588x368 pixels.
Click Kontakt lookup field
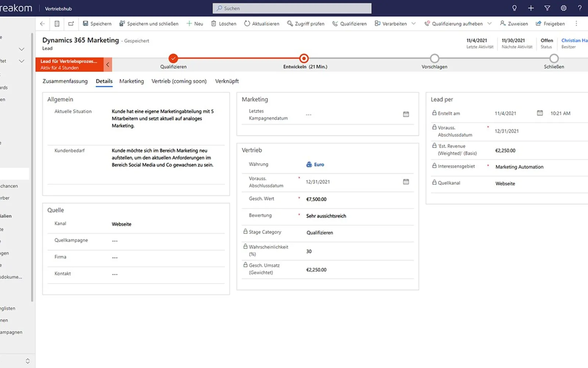[x=168, y=274]
